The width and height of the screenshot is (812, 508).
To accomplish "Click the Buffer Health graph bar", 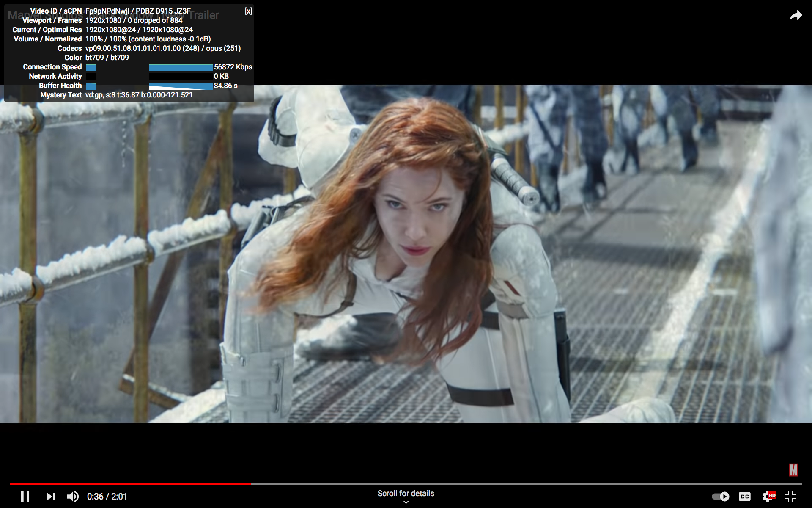I will point(181,86).
